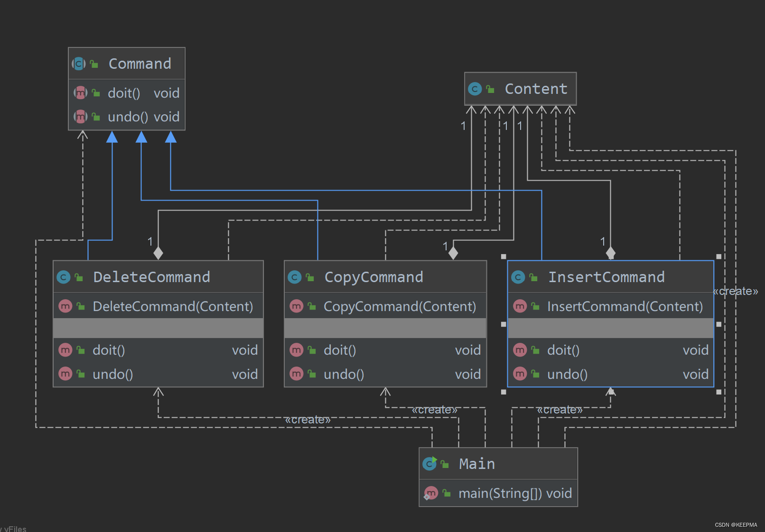Click the bottom-left selection handle of InsertCommand
Screen dimensions: 765x532
(504, 392)
